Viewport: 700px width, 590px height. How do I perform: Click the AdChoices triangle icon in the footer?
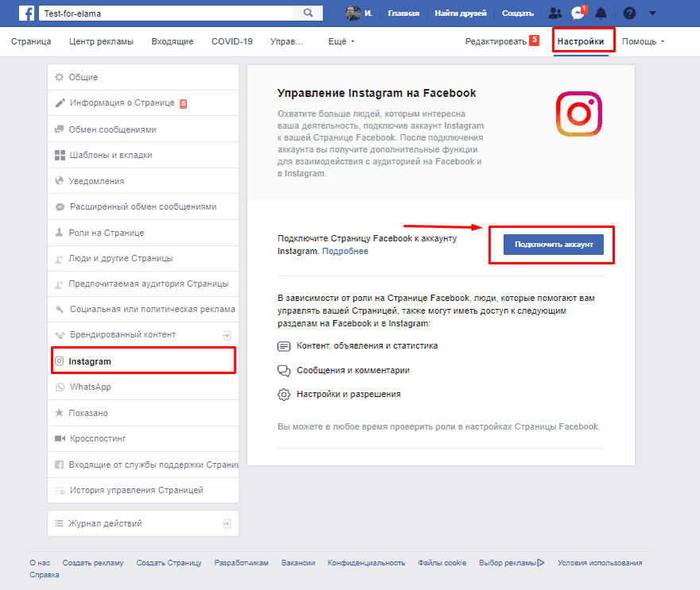(x=541, y=563)
